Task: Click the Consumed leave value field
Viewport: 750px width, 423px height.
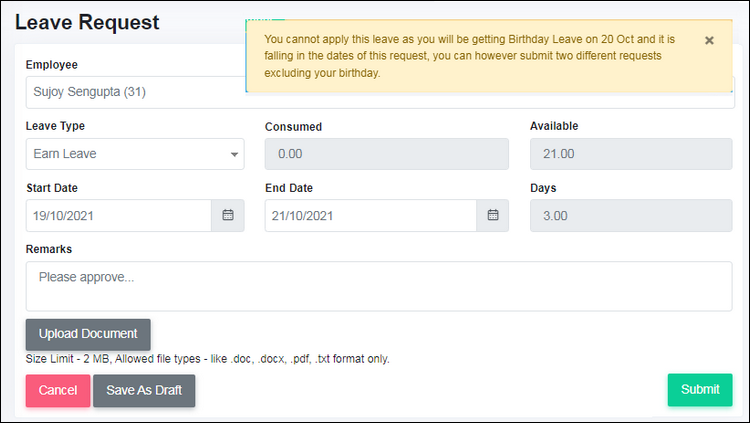Action: (386, 154)
